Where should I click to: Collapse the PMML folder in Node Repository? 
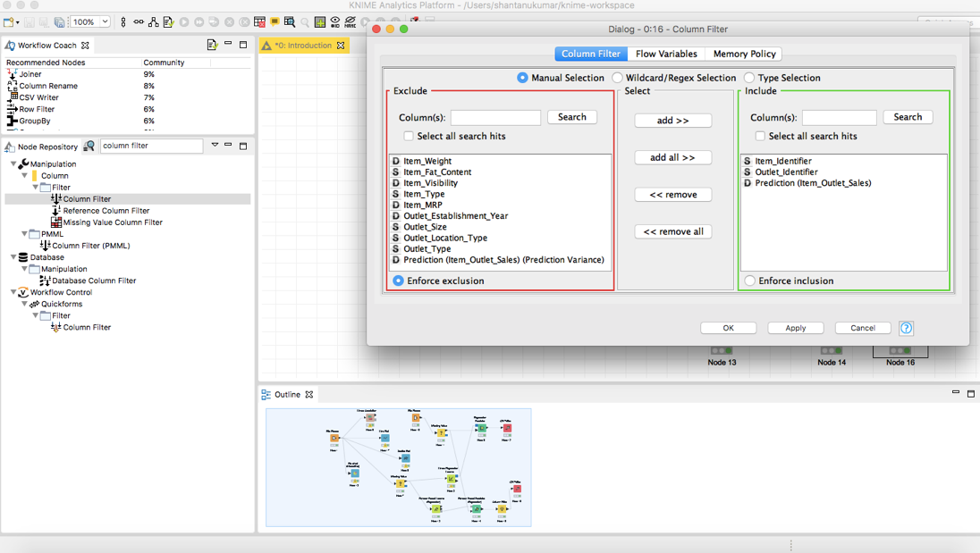pyautogui.click(x=24, y=234)
